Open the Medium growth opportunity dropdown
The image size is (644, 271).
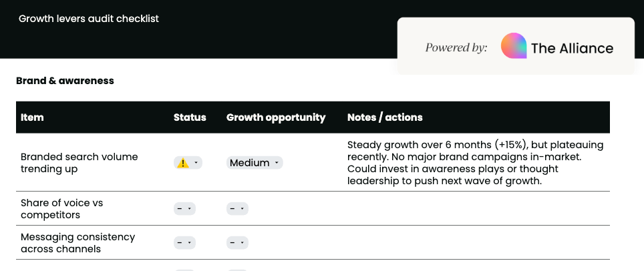click(x=255, y=163)
